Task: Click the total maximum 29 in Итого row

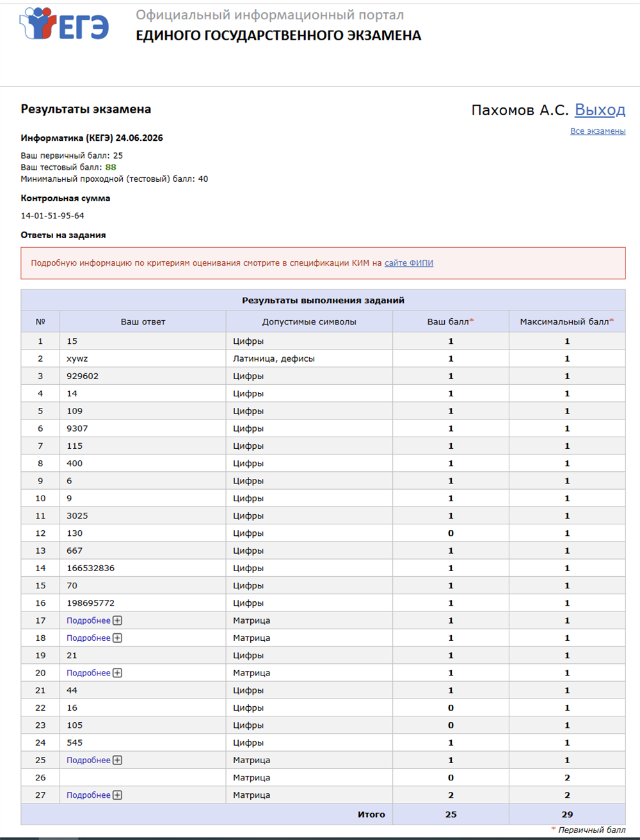Action: [x=567, y=814]
